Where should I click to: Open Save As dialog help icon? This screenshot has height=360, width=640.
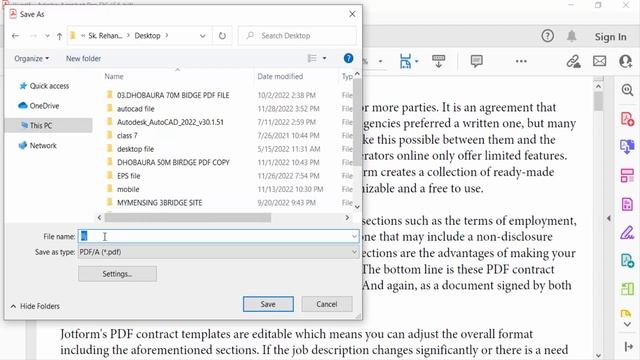(x=348, y=58)
